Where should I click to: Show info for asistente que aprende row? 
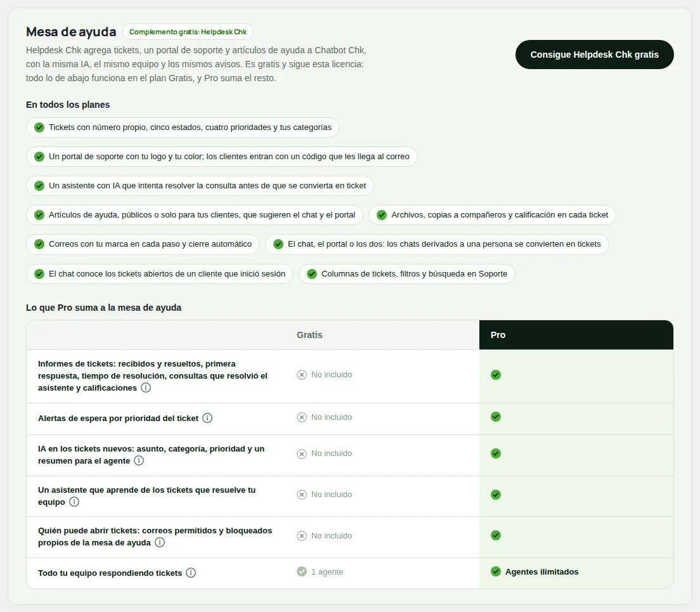[74, 501]
